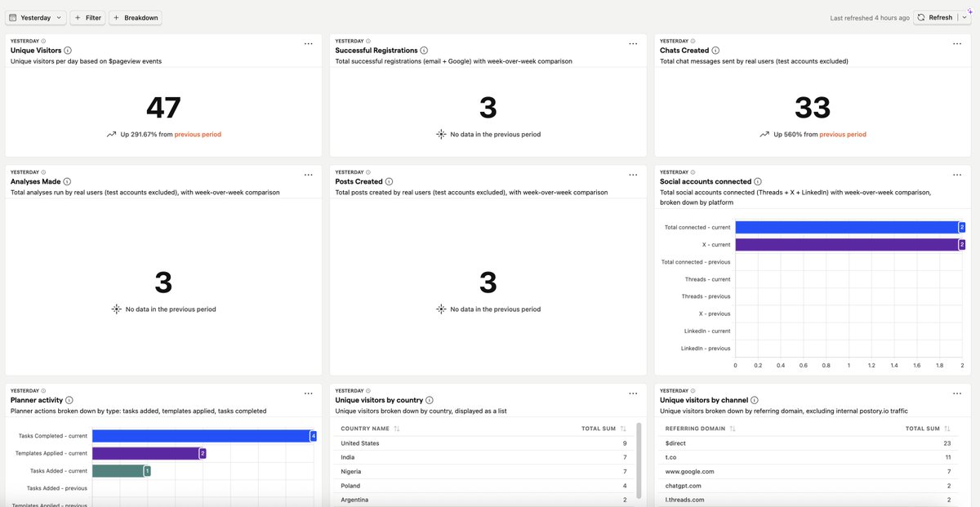Open the Social accounts connected insight title
Image resolution: width=980 pixels, height=507 pixels.
pos(706,182)
